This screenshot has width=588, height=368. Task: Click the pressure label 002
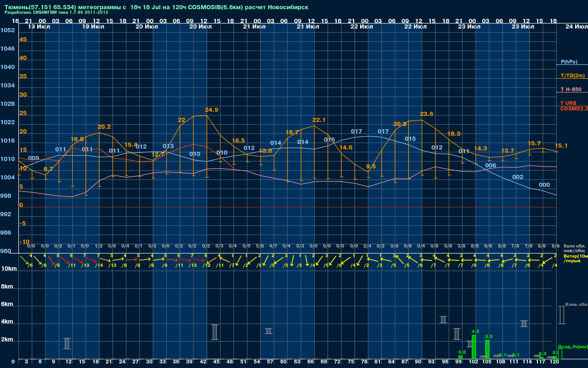tap(518, 177)
